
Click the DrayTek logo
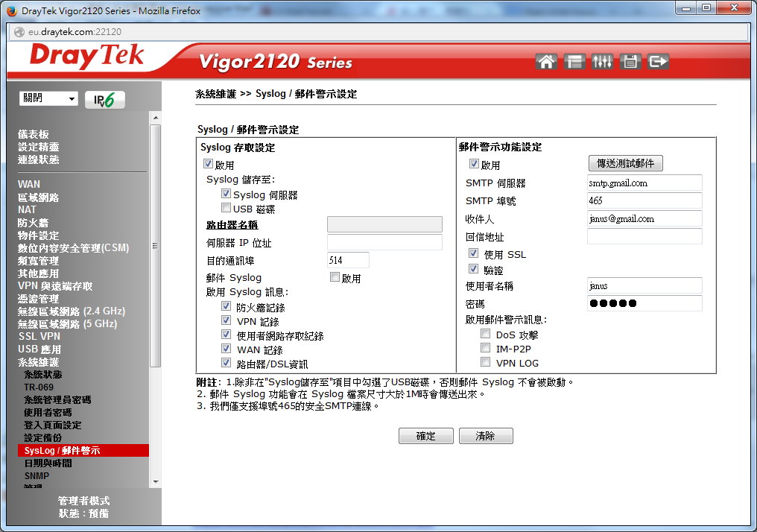point(87,57)
